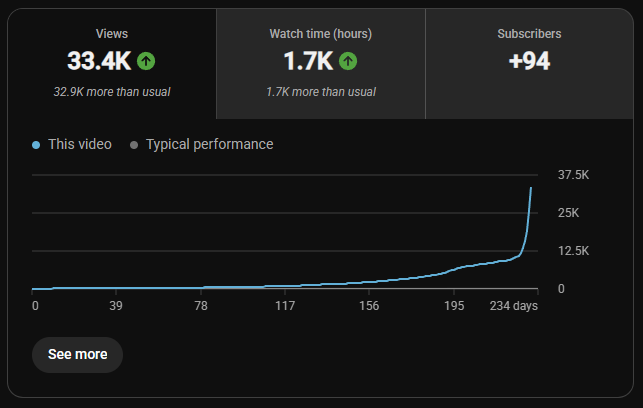Click the blue This video legend dot
Viewport: 643px width, 408px height.
point(36,145)
